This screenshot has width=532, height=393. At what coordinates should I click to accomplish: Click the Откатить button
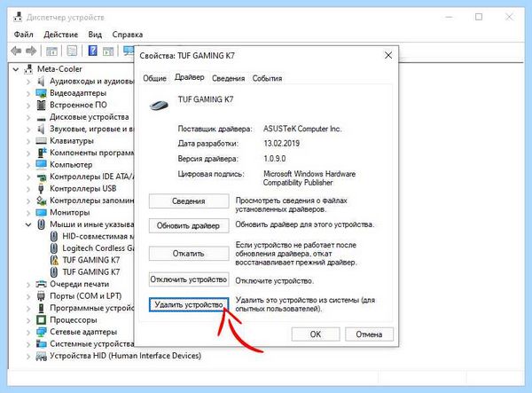pos(189,253)
